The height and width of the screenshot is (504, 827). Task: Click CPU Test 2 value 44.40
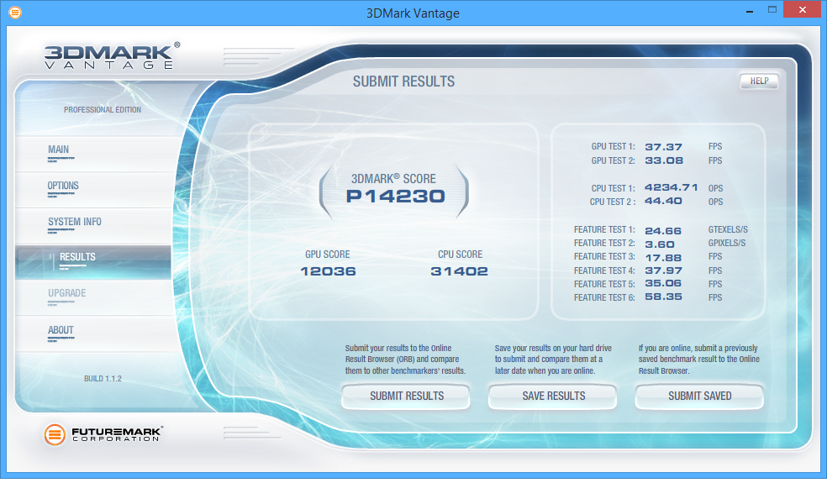pyautogui.click(x=663, y=201)
